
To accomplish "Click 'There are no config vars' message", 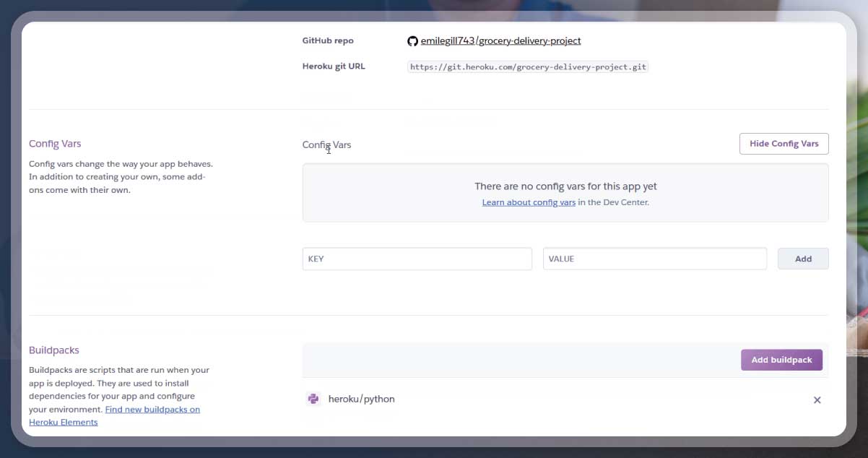I will (565, 186).
